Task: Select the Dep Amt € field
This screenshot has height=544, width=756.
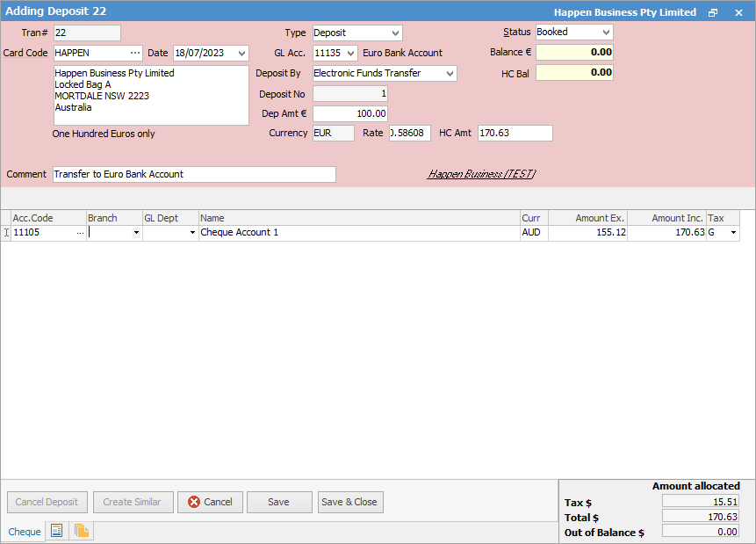Action: click(x=350, y=114)
